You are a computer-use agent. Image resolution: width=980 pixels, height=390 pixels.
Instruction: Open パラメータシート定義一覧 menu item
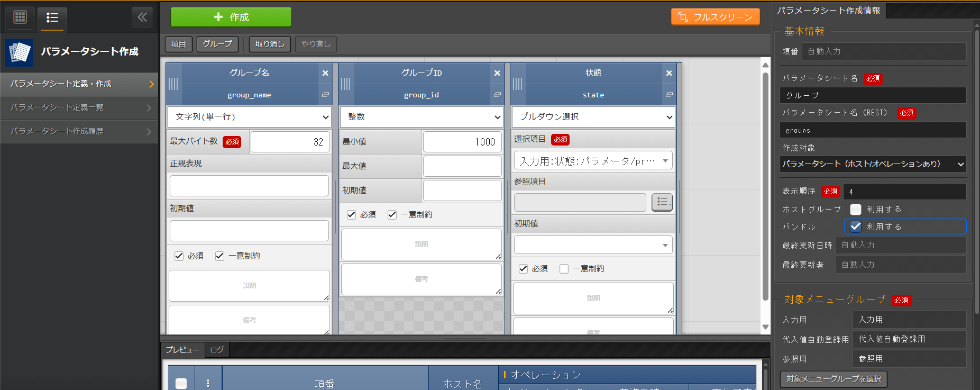[79, 107]
